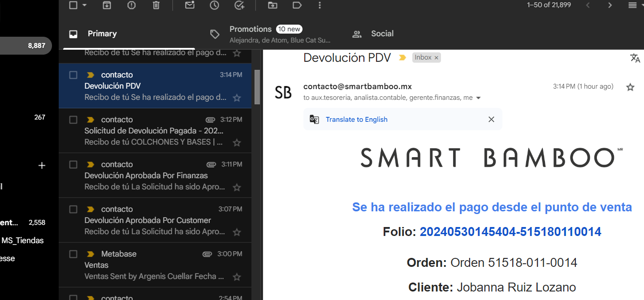
Task: Dismiss the translate bar
Action: pyautogui.click(x=491, y=120)
